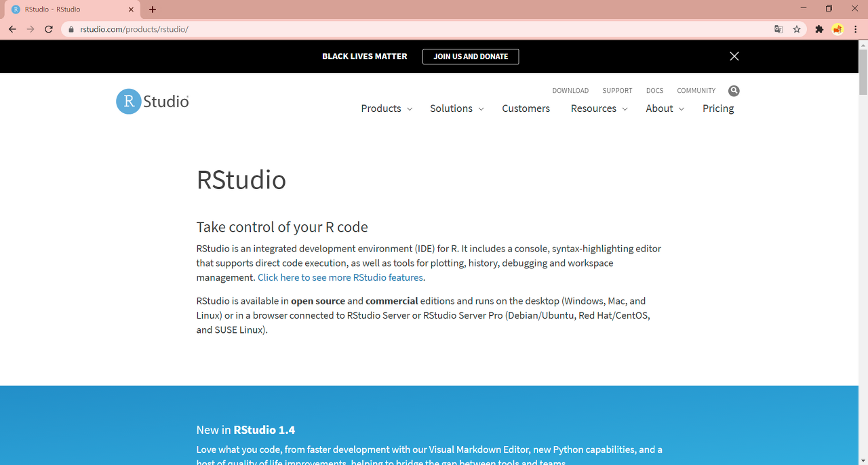The image size is (868, 465).
Task: Open the Chrome three-dot menu
Action: click(856, 29)
